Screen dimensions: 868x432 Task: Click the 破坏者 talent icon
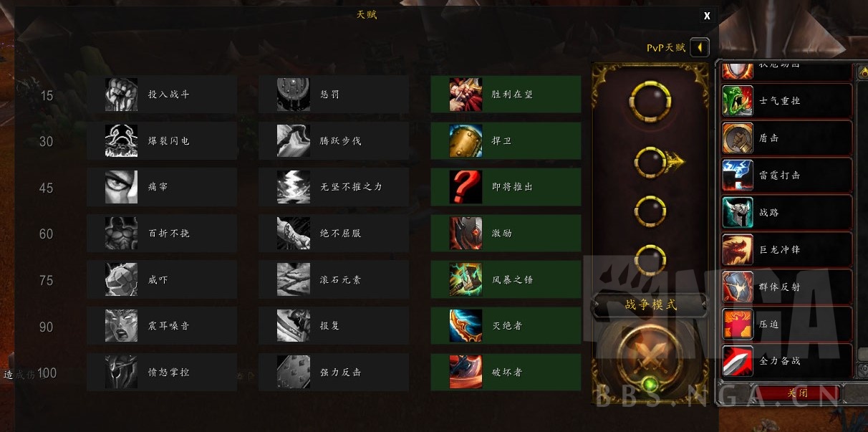[x=466, y=373]
